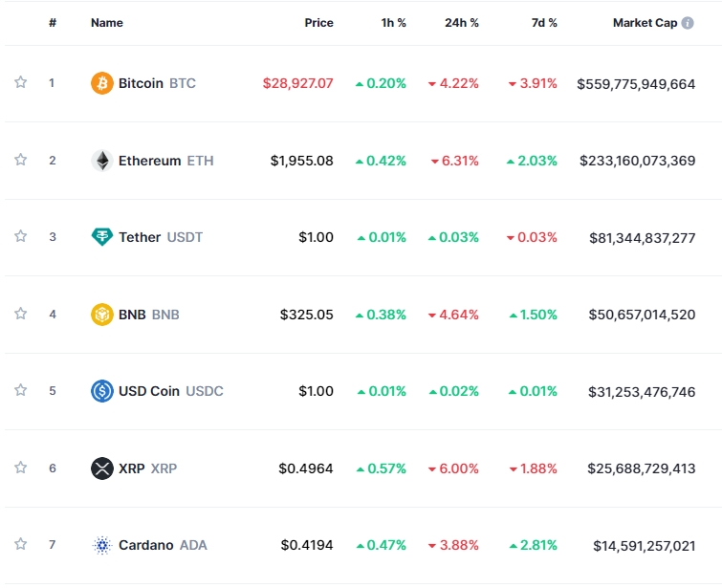
Task: Star XRP to add to watchlist
Action: point(20,468)
